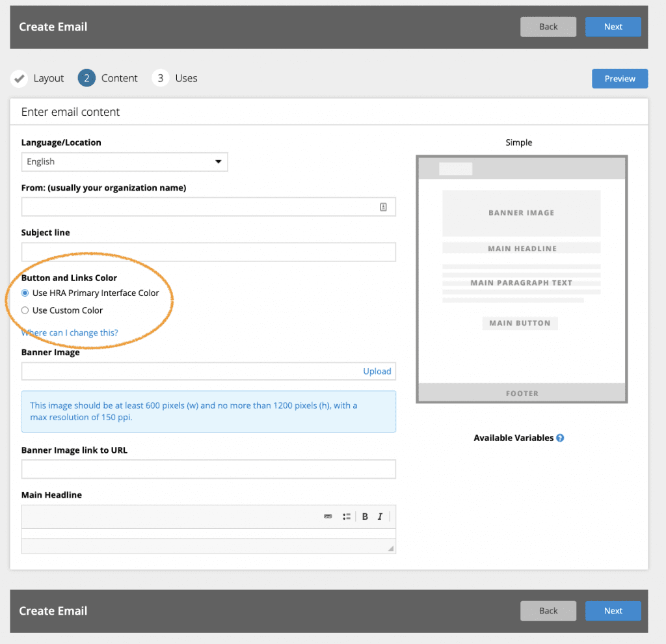Open the email Preview

tap(620, 79)
